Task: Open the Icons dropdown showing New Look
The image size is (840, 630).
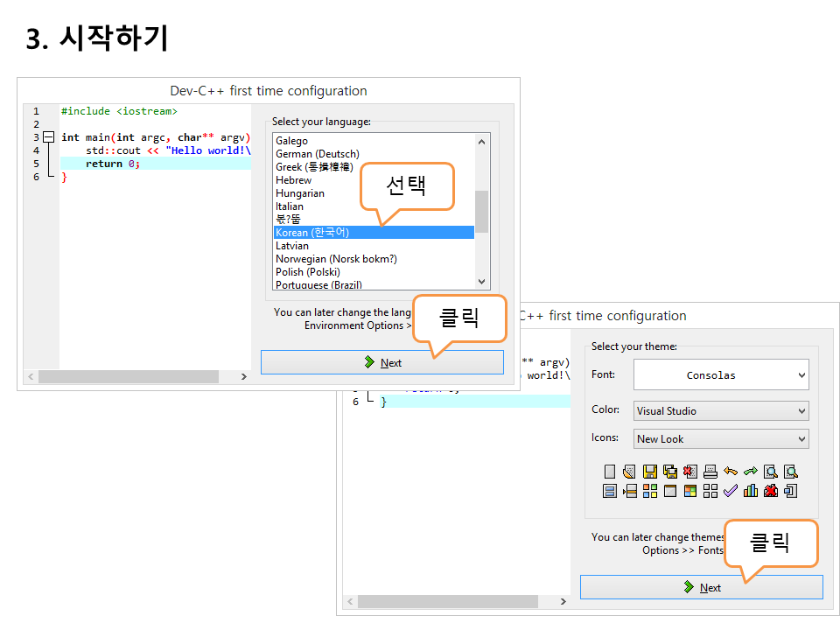Action: pos(721,438)
